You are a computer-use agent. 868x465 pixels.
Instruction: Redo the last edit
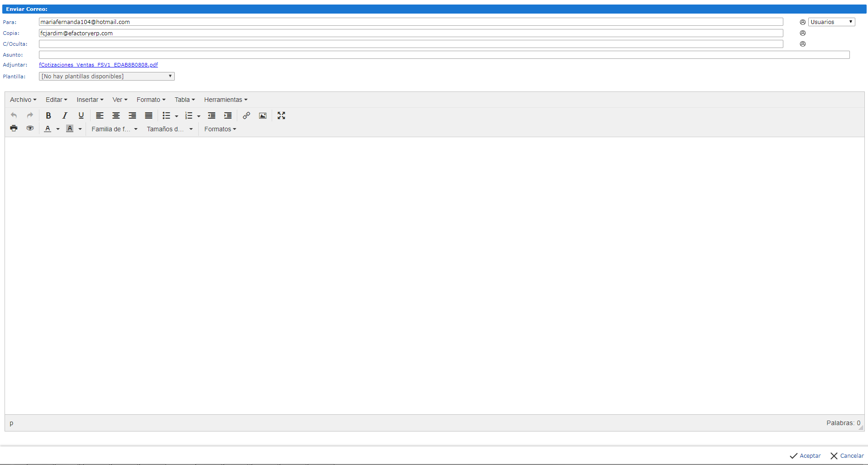click(x=30, y=115)
